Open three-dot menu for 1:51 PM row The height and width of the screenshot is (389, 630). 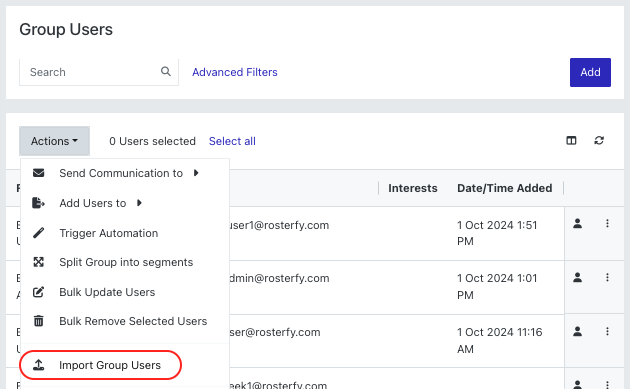607,223
